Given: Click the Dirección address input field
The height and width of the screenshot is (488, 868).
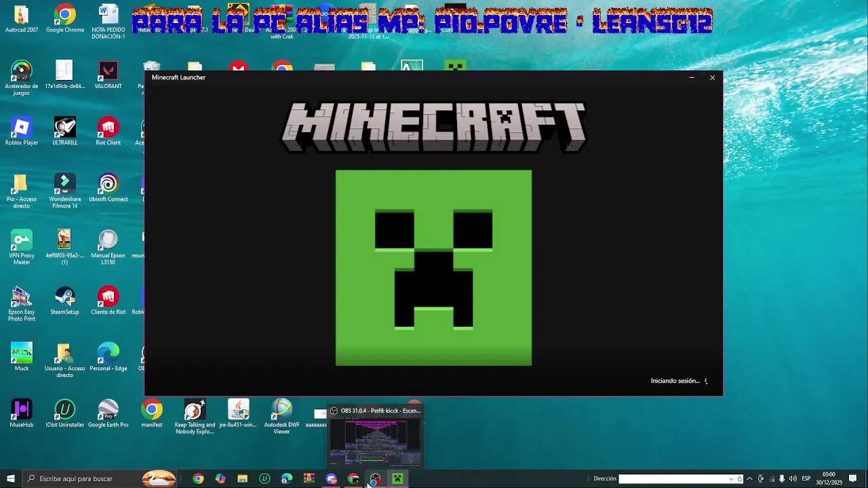Looking at the screenshot, I should [x=673, y=479].
